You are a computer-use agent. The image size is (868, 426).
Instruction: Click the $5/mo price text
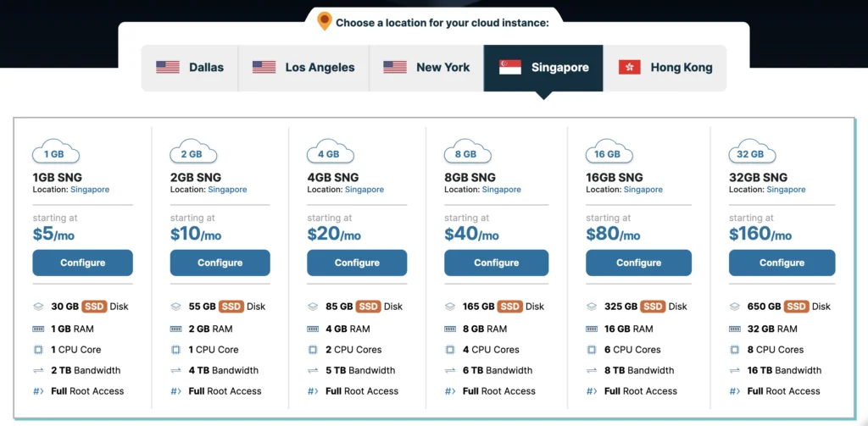(53, 235)
